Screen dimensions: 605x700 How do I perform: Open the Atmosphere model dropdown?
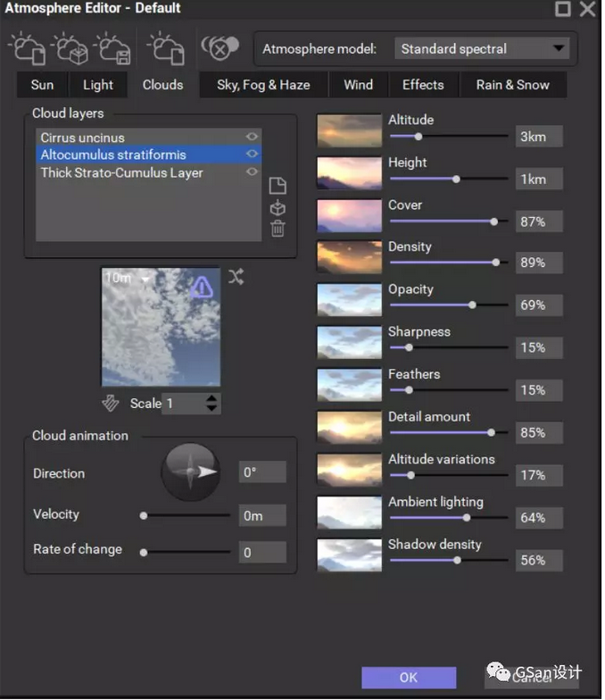point(482,48)
